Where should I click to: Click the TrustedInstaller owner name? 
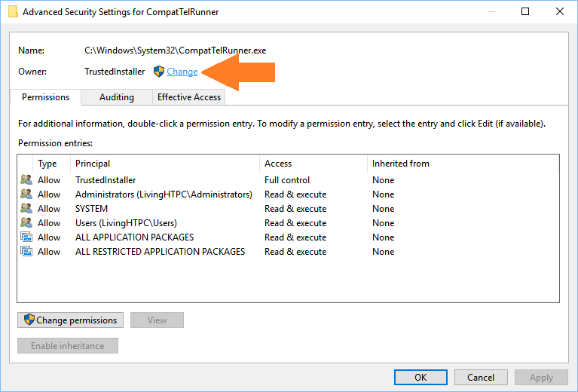click(115, 72)
